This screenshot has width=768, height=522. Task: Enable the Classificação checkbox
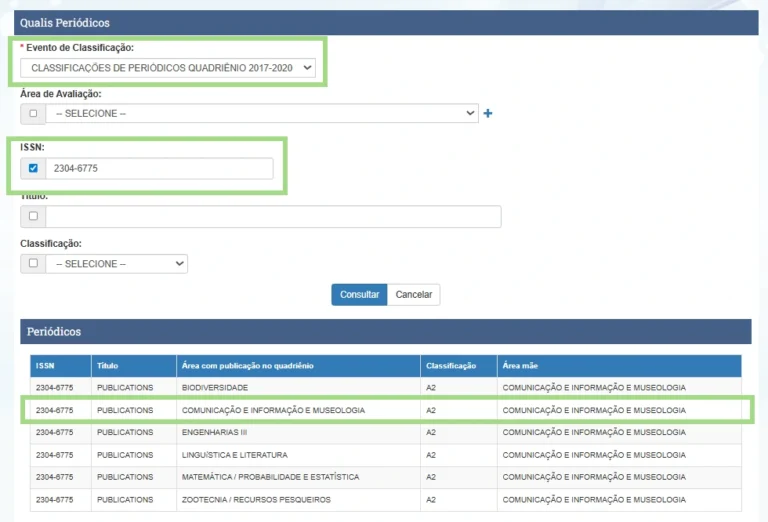click(x=33, y=264)
